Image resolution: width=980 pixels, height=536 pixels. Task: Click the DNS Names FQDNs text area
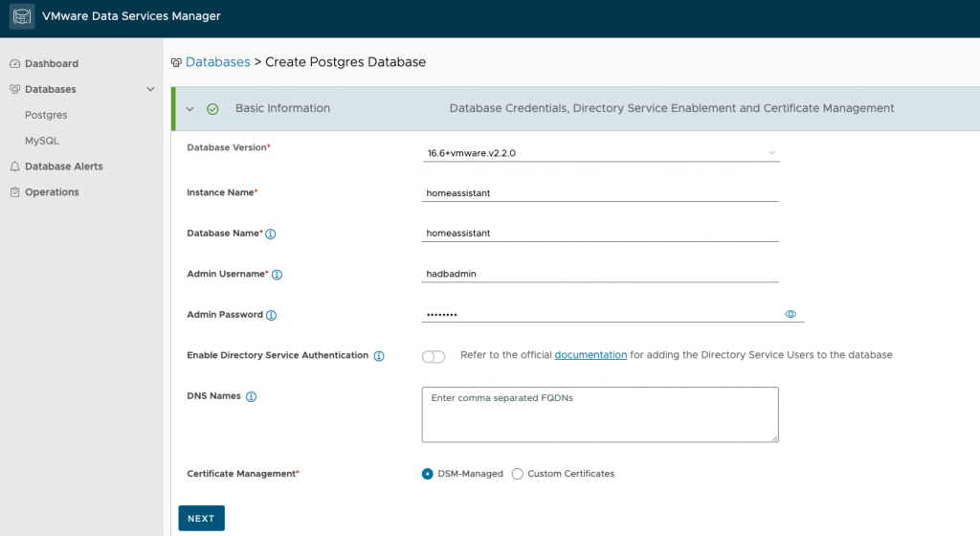click(600, 414)
